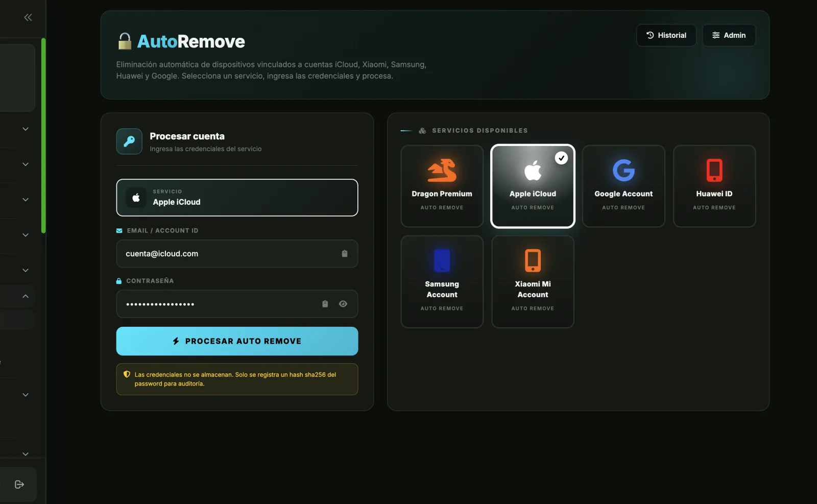The width and height of the screenshot is (817, 504).
Task: Select the Xiaomi Mi Account service card
Action: pos(533,281)
